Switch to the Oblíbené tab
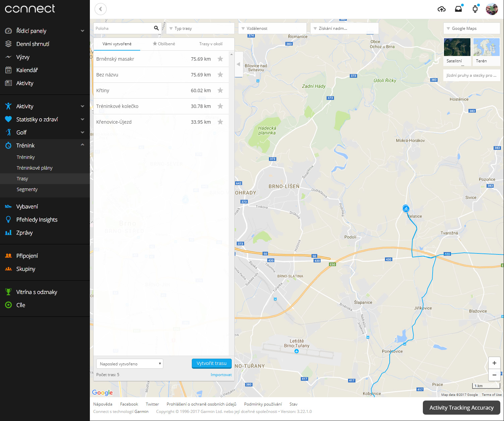Screen dimensions: 504x421 [x=164, y=44]
